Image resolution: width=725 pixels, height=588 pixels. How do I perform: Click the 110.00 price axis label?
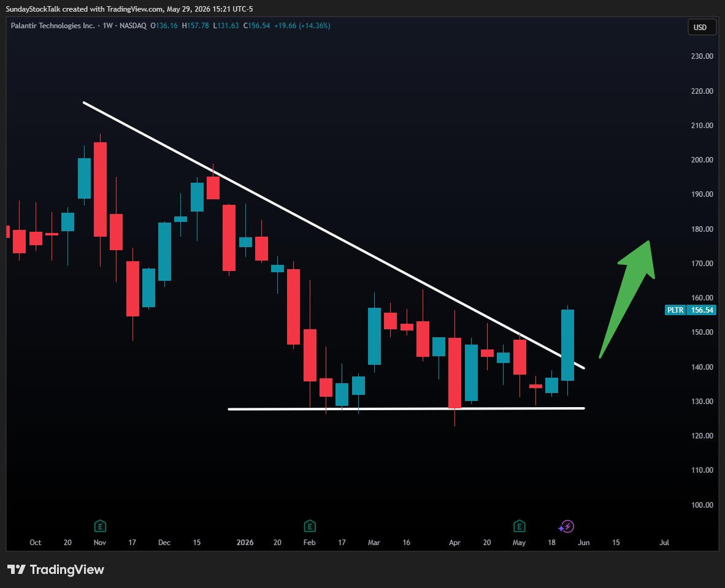click(x=702, y=470)
